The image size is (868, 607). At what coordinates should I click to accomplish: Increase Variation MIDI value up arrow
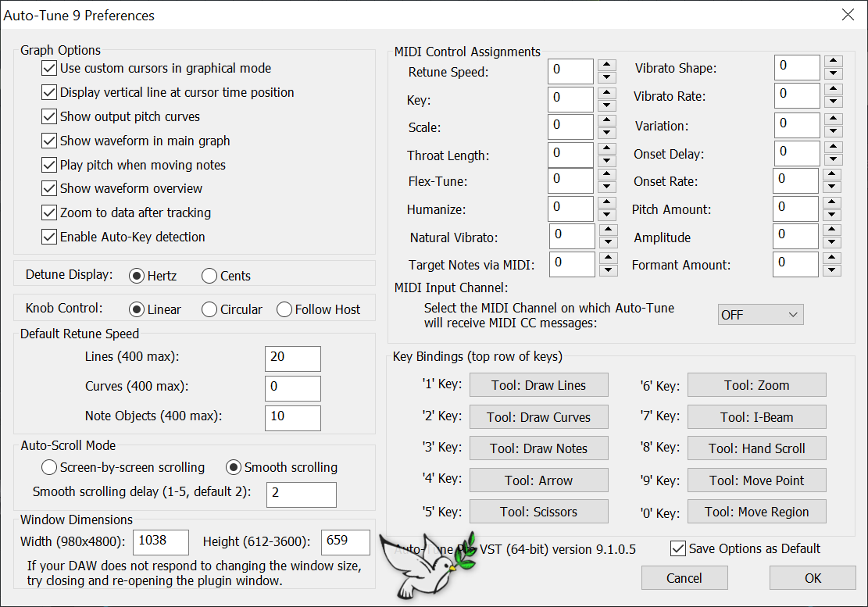pyautogui.click(x=833, y=119)
